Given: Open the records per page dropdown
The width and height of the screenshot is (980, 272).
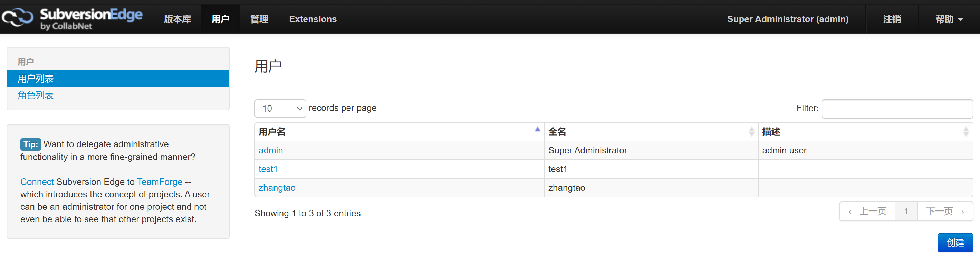Looking at the screenshot, I should (280, 109).
